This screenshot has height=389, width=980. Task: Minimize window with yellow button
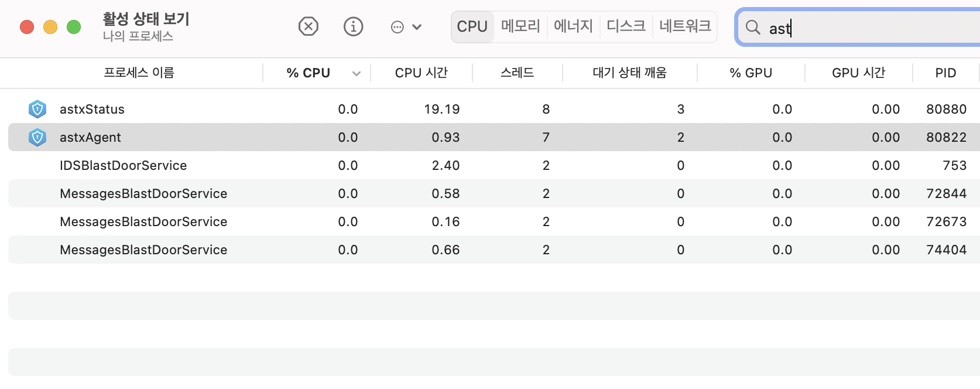tap(50, 27)
